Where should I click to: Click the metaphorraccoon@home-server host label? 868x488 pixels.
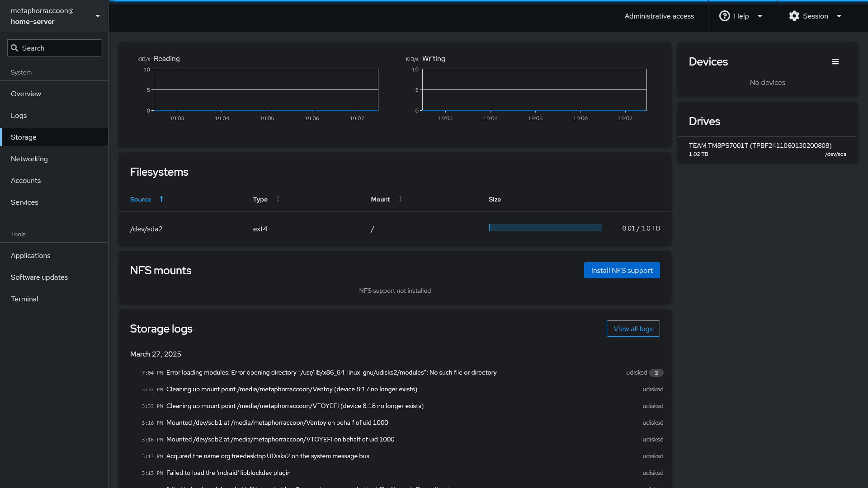[x=42, y=16]
